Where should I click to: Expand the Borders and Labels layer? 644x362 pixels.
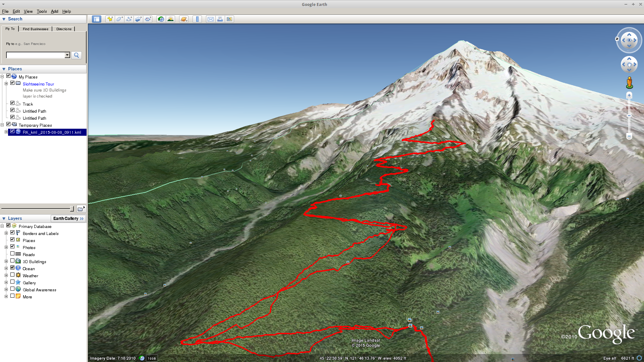(x=6, y=233)
